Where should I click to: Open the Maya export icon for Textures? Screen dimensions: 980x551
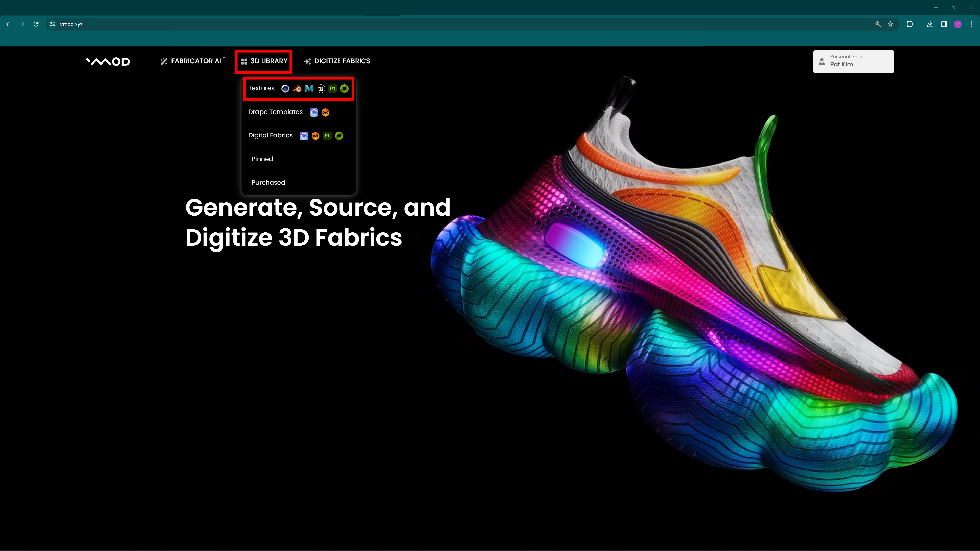pyautogui.click(x=309, y=88)
